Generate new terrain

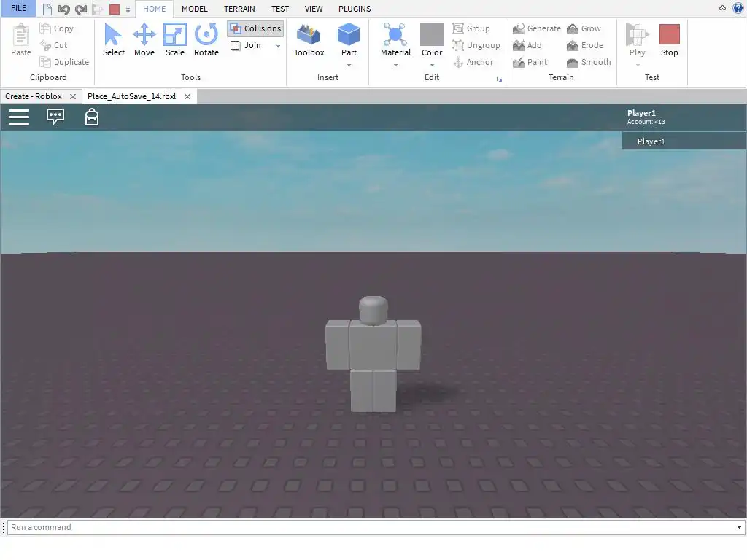pyautogui.click(x=537, y=28)
